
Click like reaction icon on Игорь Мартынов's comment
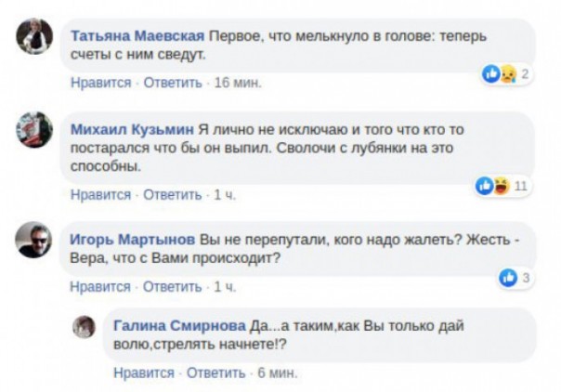click(508, 278)
